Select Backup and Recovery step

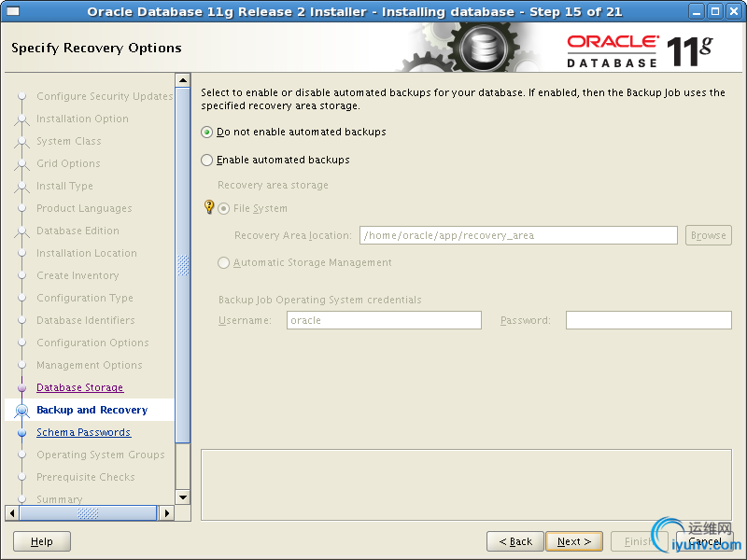[x=92, y=410]
